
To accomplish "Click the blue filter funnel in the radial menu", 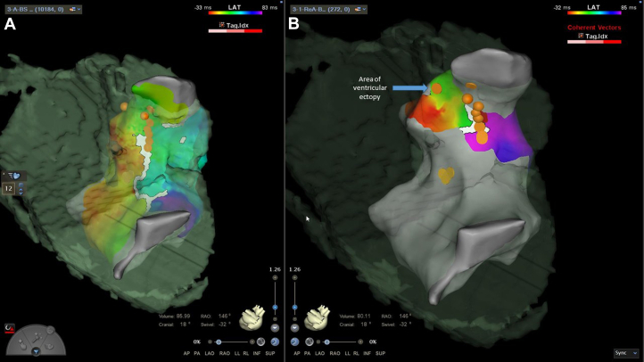I will tap(37, 351).
